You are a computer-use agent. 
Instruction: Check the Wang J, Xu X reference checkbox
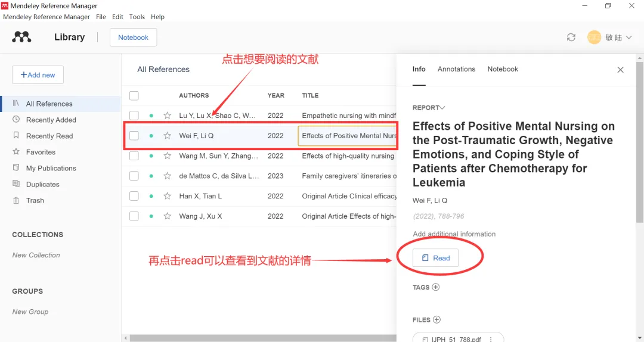134,216
